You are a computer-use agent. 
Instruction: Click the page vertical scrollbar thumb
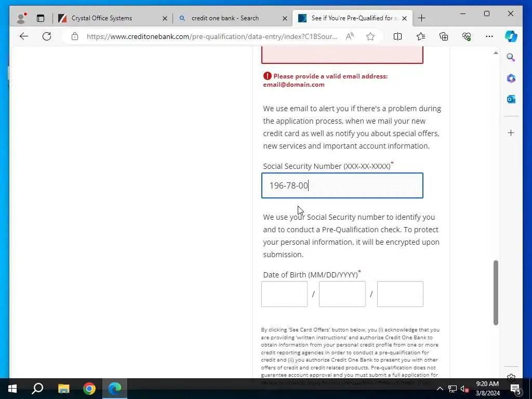coord(496,293)
